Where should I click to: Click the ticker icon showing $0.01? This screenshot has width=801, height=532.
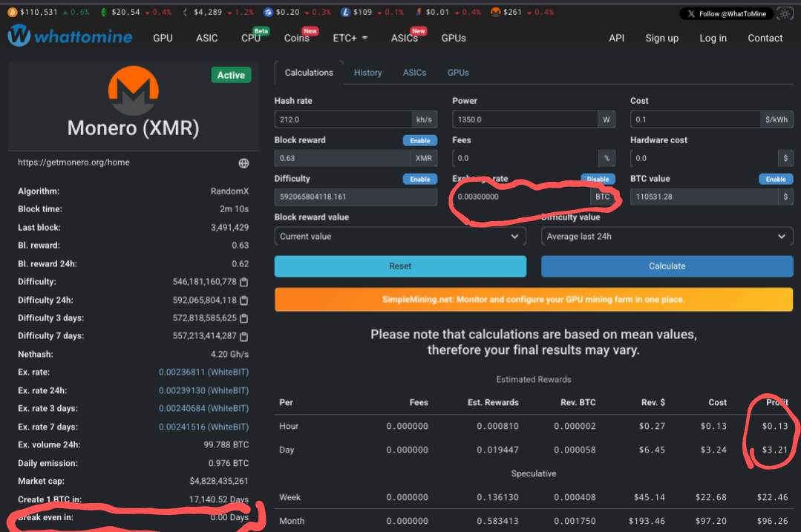[419, 13]
